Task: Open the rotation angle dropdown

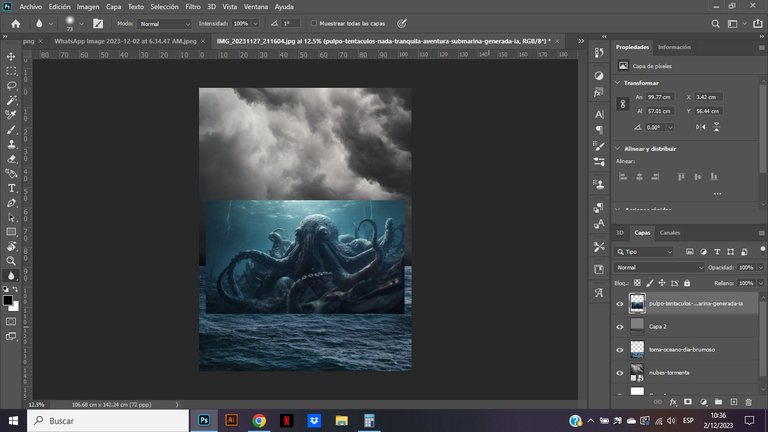Action: [x=670, y=127]
